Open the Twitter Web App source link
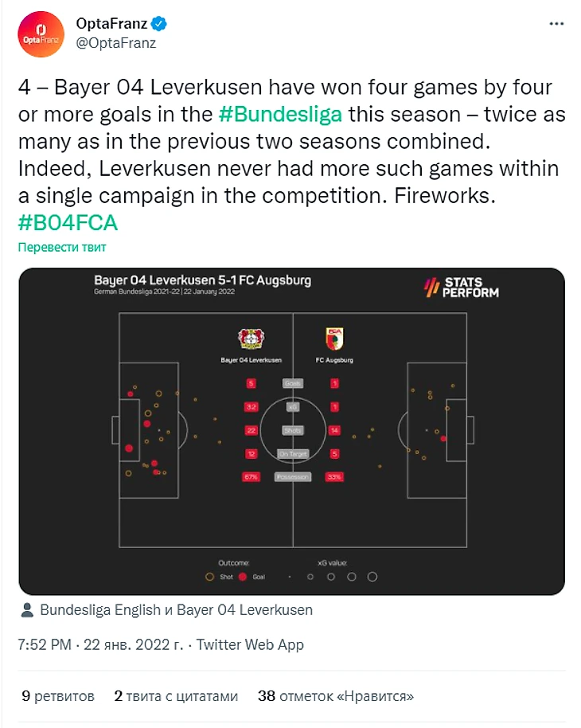This screenshot has height=728, width=581. coord(250,644)
